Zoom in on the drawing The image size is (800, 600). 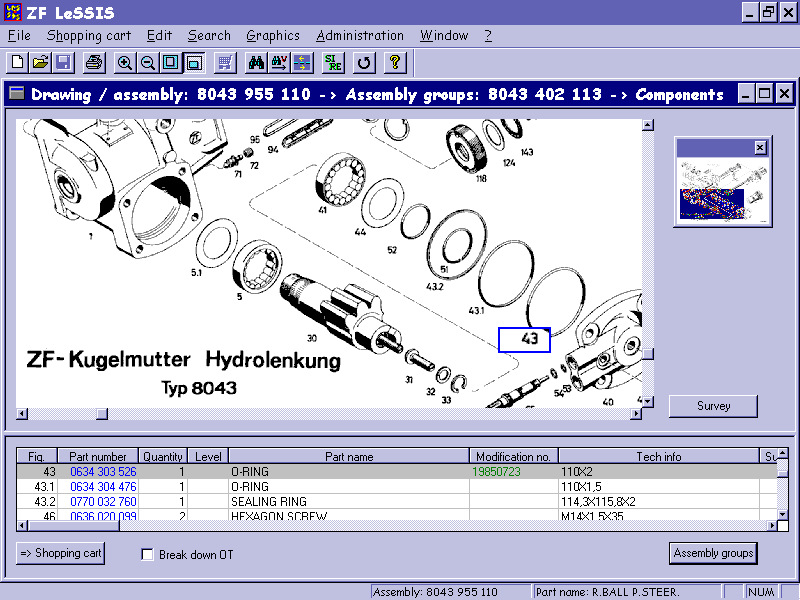(x=124, y=62)
